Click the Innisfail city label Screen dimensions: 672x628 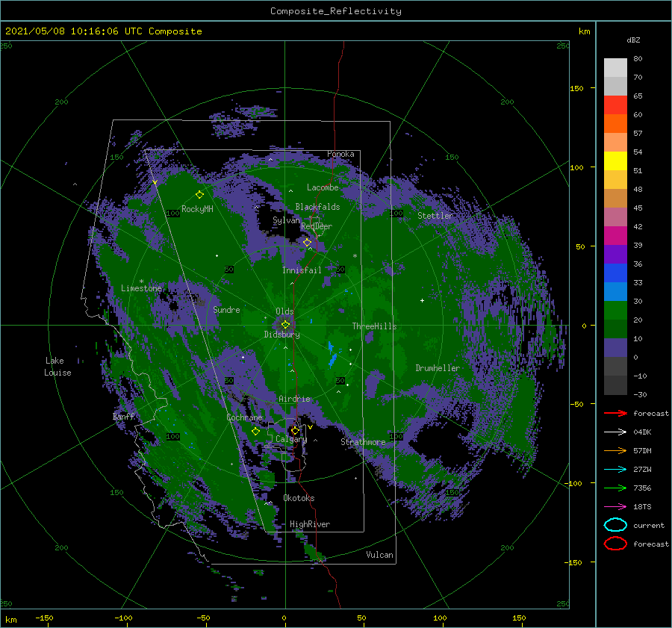point(302,270)
